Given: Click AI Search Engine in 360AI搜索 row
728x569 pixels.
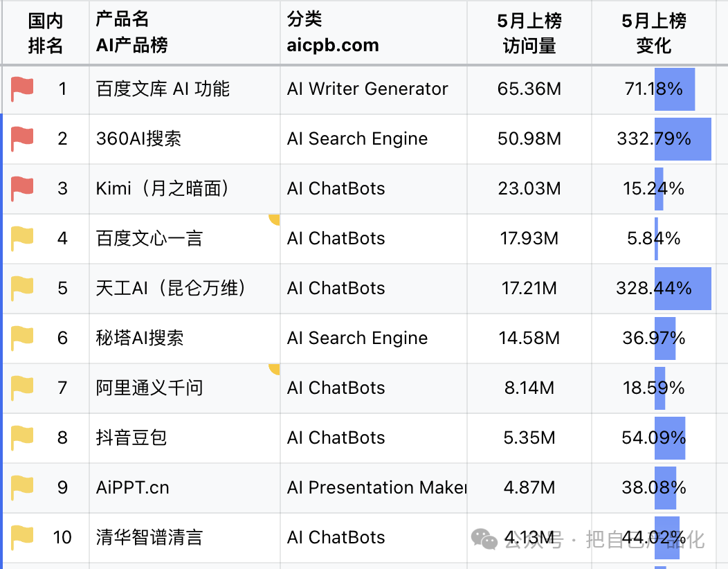Looking at the screenshot, I should coord(374,139).
